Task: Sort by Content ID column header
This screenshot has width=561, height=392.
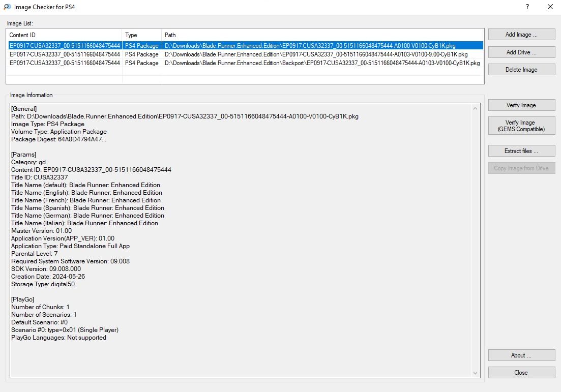Action: click(65, 35)
